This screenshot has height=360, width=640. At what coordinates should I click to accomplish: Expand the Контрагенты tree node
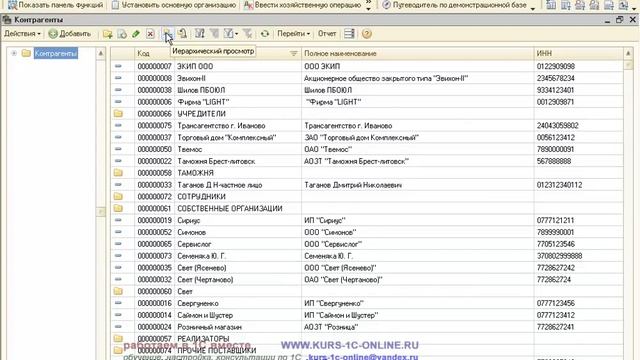click(14, 53)
